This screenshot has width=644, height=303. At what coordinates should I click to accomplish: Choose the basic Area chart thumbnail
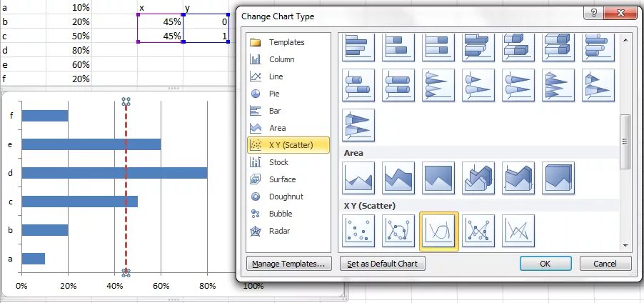[360, 177]
